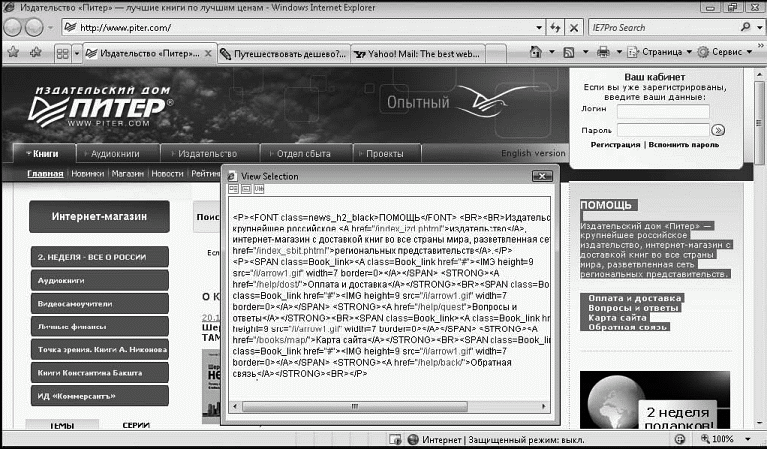Click the Регистрация link

[x=616, y=145]
